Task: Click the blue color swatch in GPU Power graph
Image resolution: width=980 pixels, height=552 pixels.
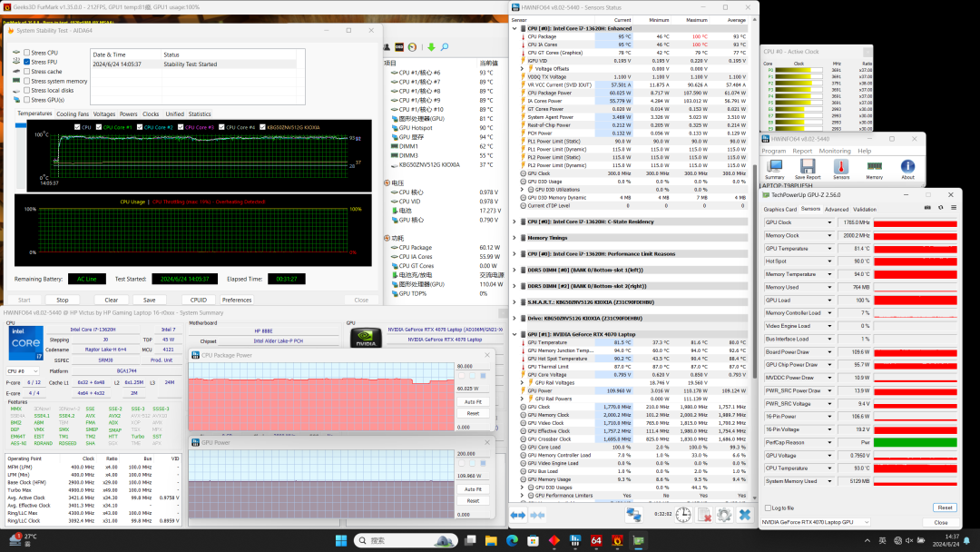Action: coord(483,463)
